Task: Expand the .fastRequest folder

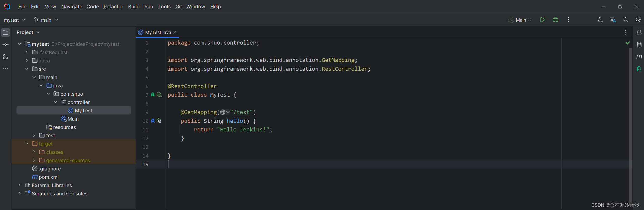Action: point(27,52)
